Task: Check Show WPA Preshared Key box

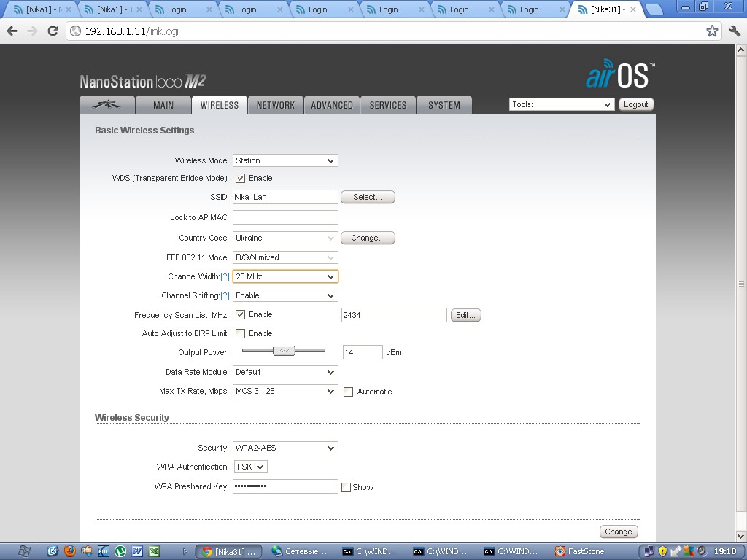Action: (x=347, y=486)
